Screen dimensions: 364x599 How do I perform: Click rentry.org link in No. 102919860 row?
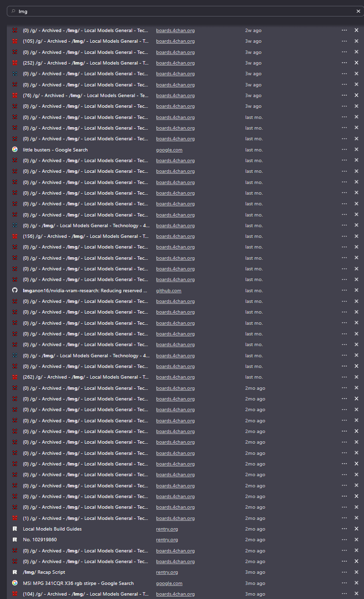[x=167, y=540]
